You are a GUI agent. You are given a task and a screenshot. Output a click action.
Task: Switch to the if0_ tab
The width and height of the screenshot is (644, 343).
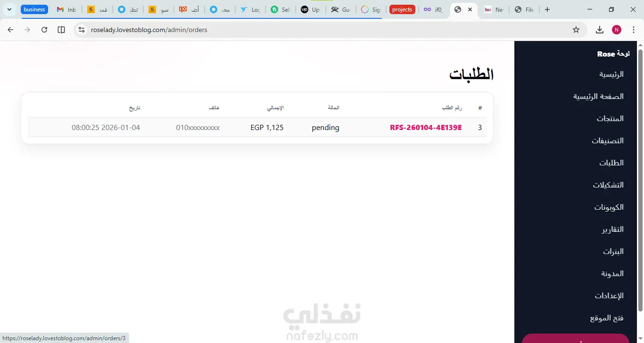(434, 9)
